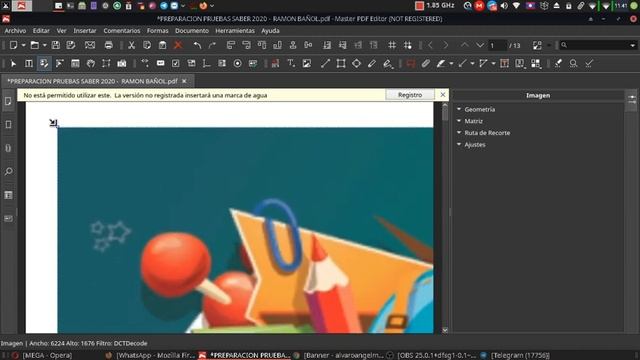Expand the Open file recent dropdown arrow

44,45
